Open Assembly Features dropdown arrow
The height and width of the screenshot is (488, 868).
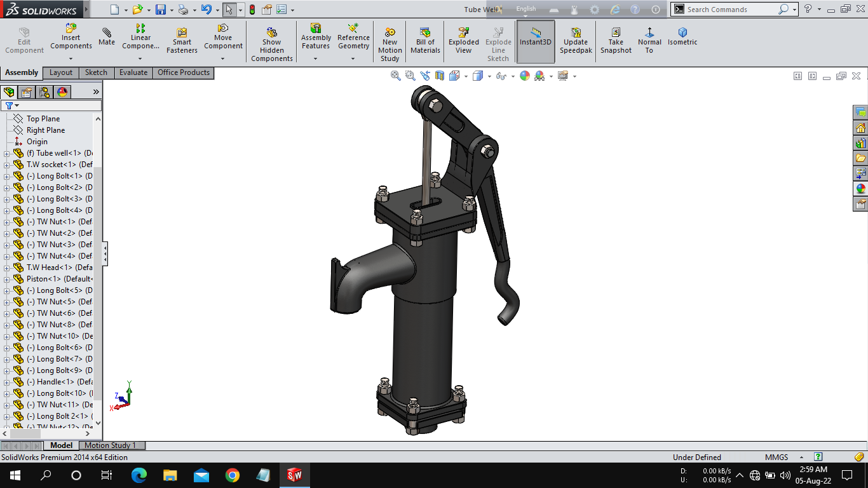pos(315,58)
